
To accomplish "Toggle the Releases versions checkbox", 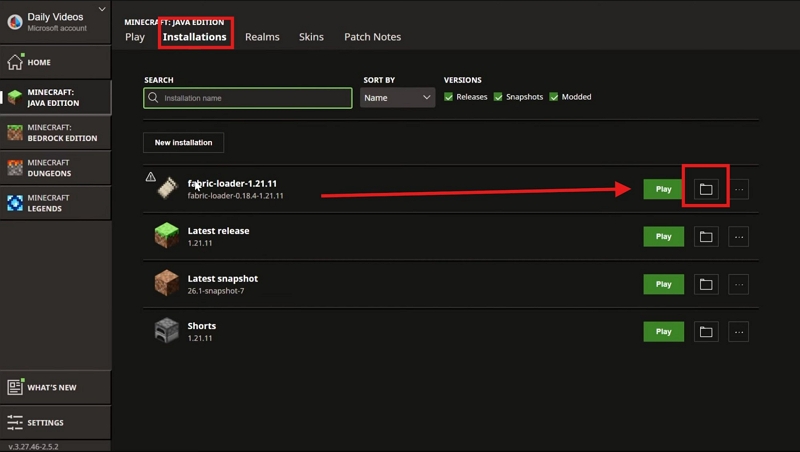I will tap(448, 97).
